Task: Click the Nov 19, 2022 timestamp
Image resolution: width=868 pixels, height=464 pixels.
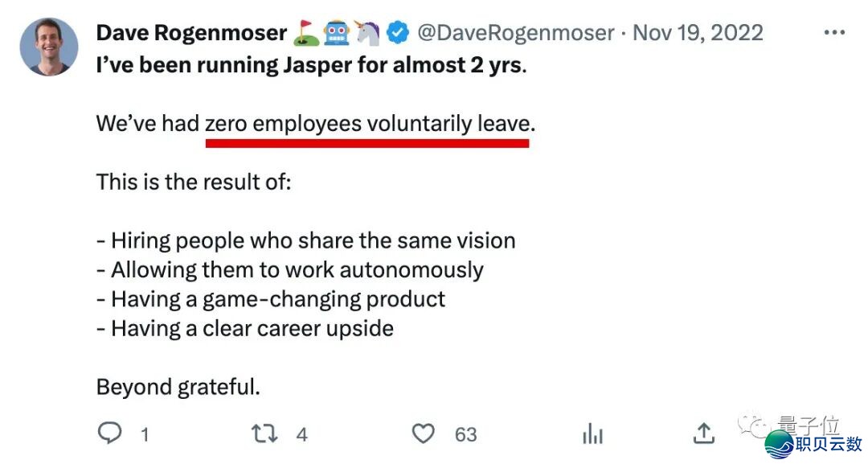Action: coord(698,33)
